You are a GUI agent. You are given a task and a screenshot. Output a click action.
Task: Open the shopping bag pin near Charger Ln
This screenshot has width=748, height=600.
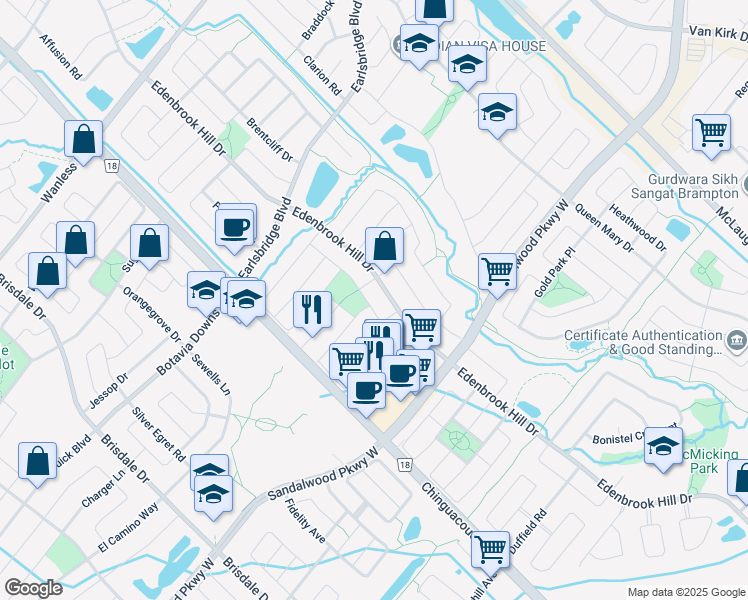37,461
